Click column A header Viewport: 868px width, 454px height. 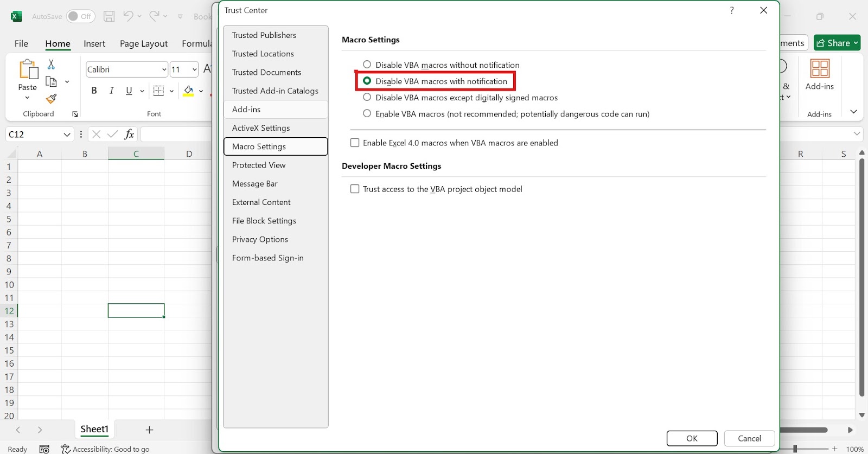click(40, 154)
